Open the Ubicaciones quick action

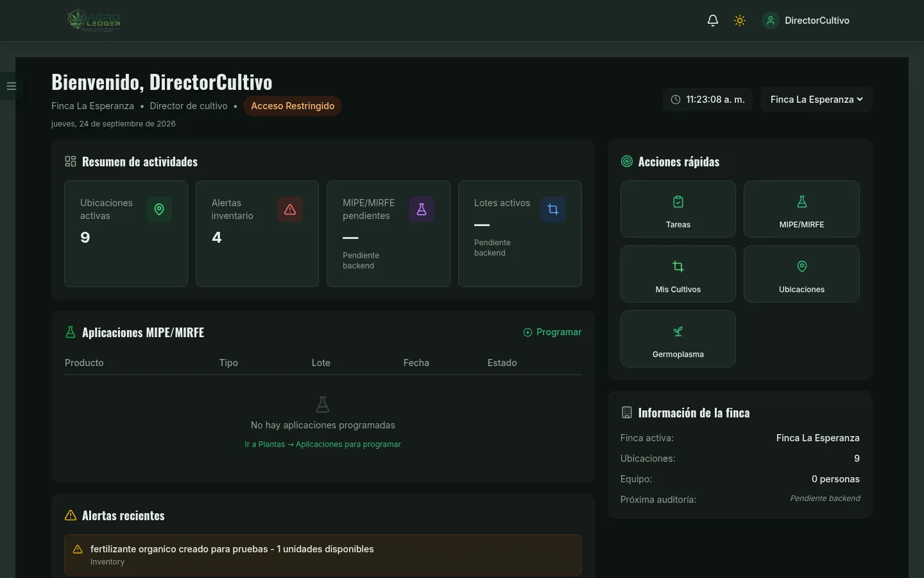(801, 274)
